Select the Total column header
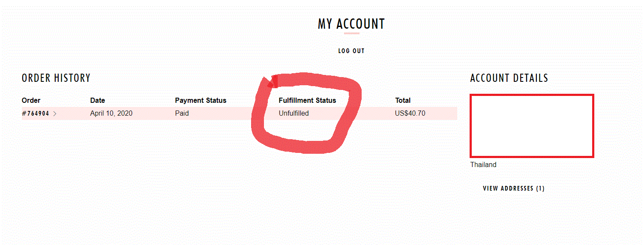This screenshot has height=245, width=644. (x=403, y=101)
